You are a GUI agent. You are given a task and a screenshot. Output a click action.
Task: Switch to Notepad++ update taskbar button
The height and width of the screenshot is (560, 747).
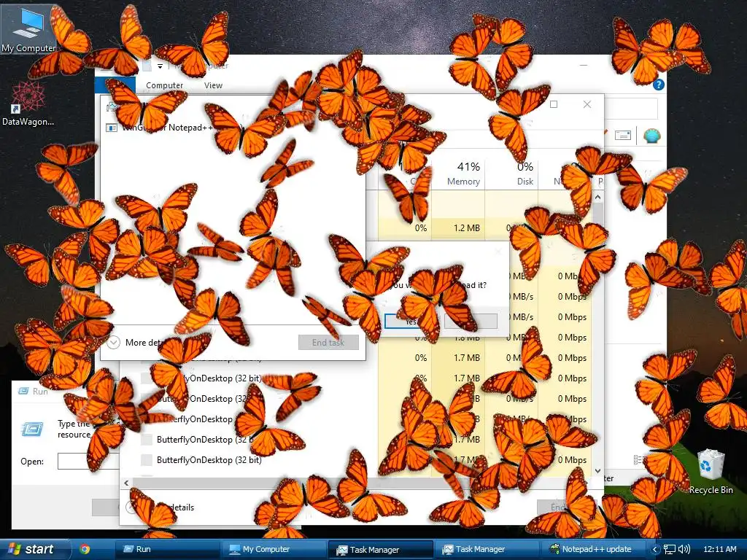tap(593, 550)
